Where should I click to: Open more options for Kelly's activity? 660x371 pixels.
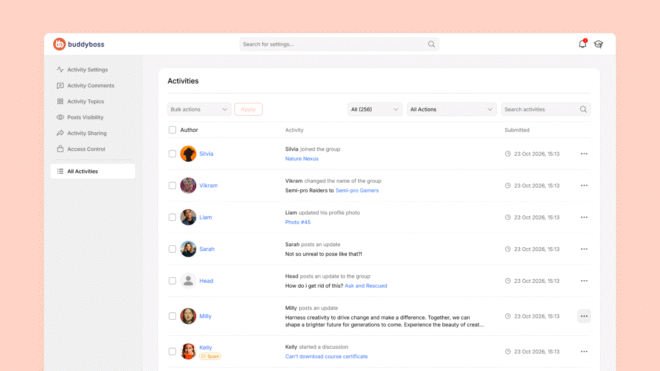584,351
